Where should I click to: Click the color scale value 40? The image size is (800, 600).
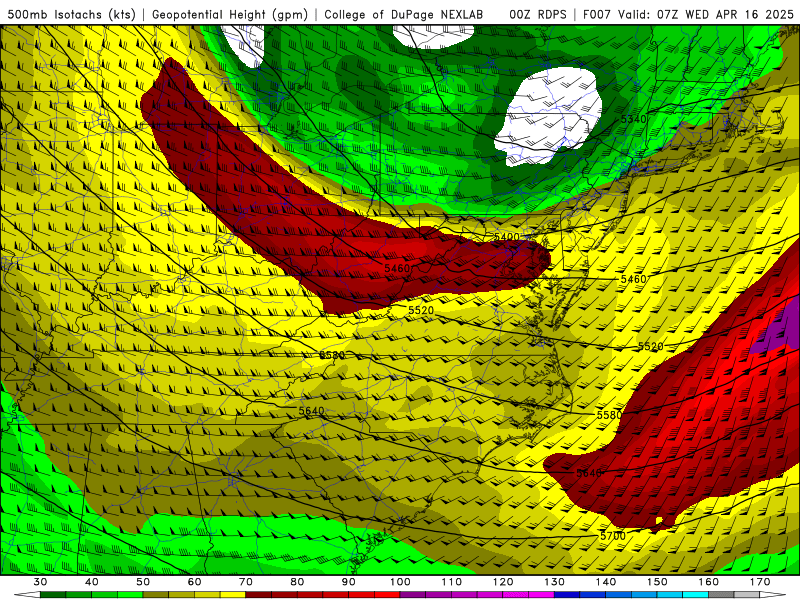click(92, 582)
